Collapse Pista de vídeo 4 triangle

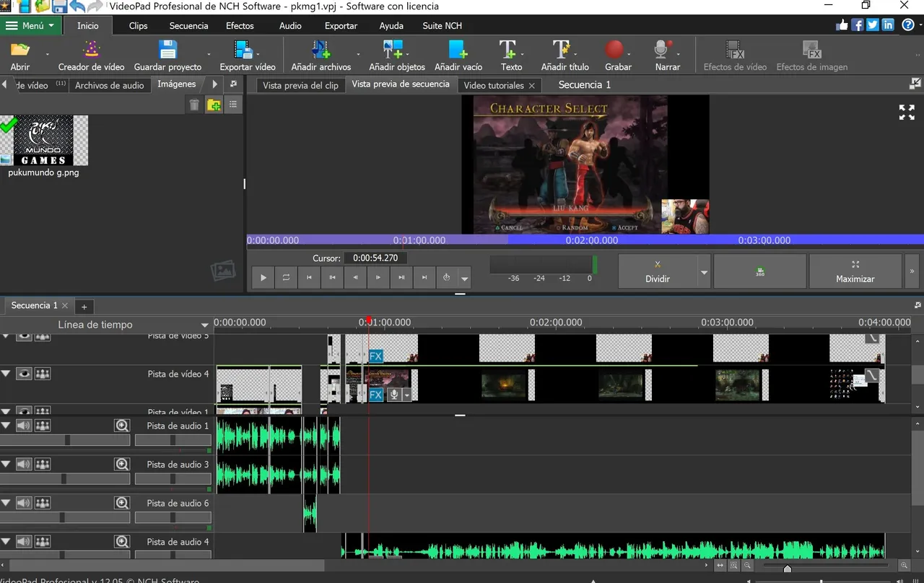pyautogui.click(x=6, y=374)
